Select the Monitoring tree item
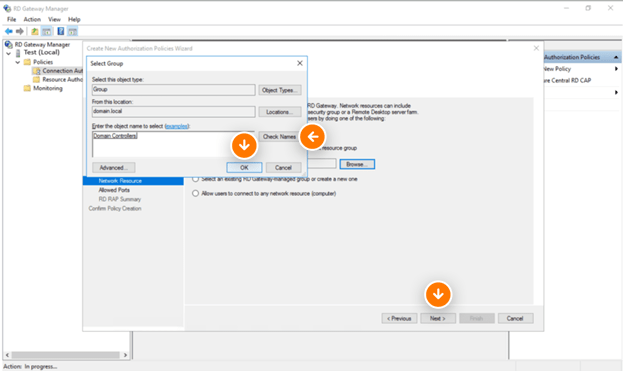The height and width of the screenshot is (371, 623). (48, 88)
